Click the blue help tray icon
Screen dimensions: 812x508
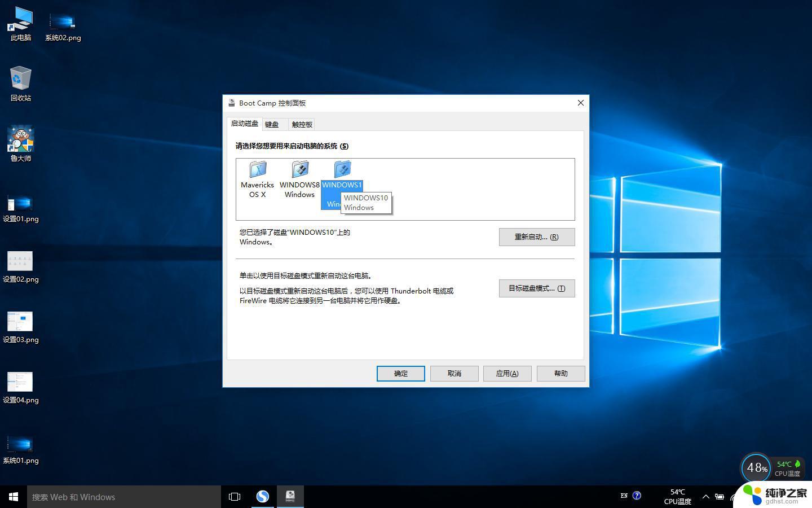click(x=637, y=496)
